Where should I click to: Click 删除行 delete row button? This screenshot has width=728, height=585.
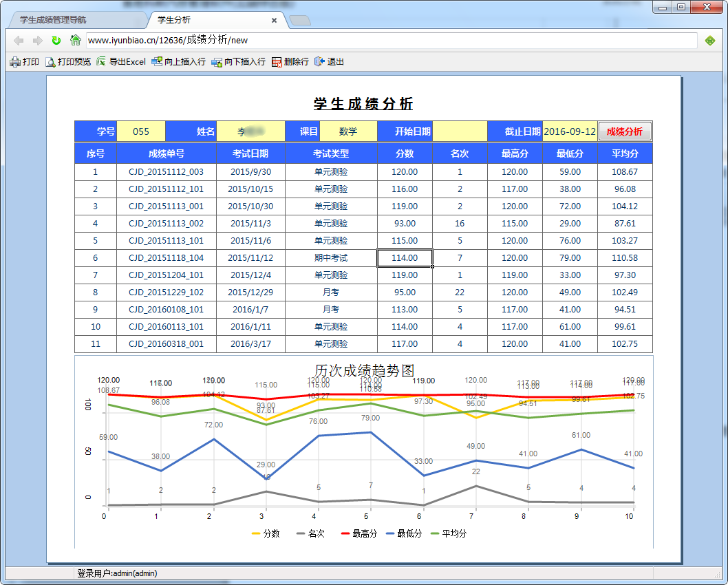point(290,62)
